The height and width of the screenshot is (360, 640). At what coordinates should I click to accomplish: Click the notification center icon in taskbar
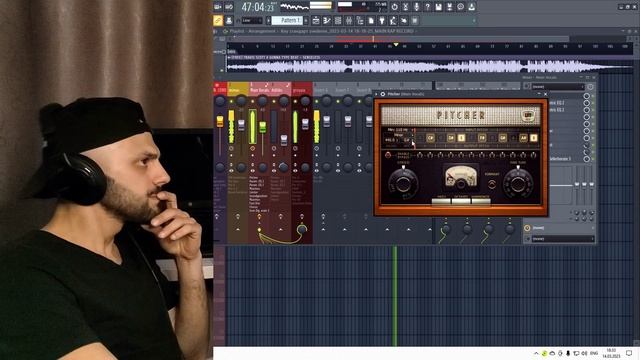click(629, 353)
